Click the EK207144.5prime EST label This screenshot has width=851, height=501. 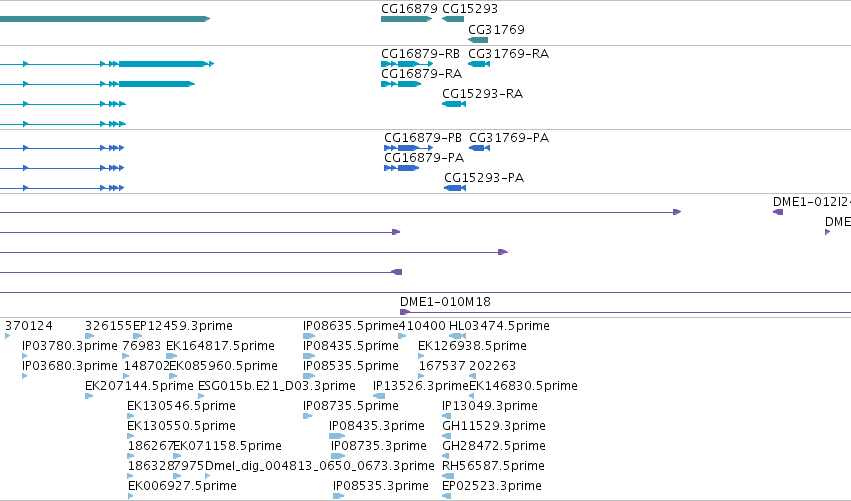(x=139, y=386)
